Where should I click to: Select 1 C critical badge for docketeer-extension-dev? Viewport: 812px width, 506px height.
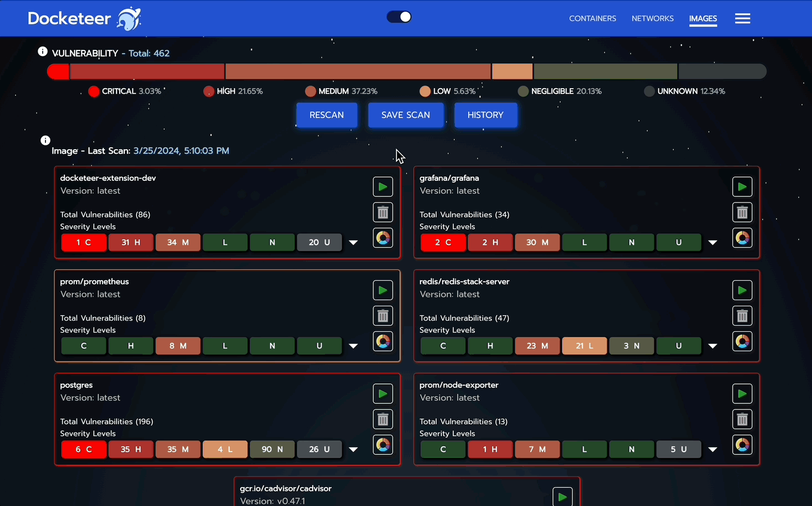84,242
